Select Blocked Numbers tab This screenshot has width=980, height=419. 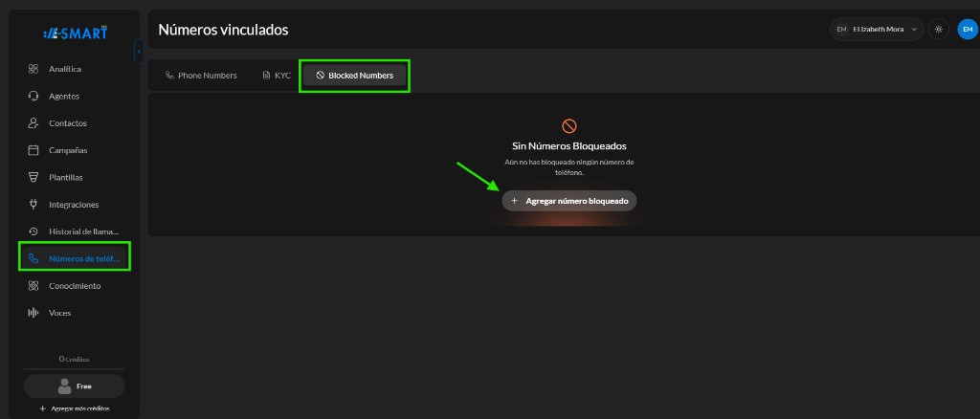coord(354,76)
